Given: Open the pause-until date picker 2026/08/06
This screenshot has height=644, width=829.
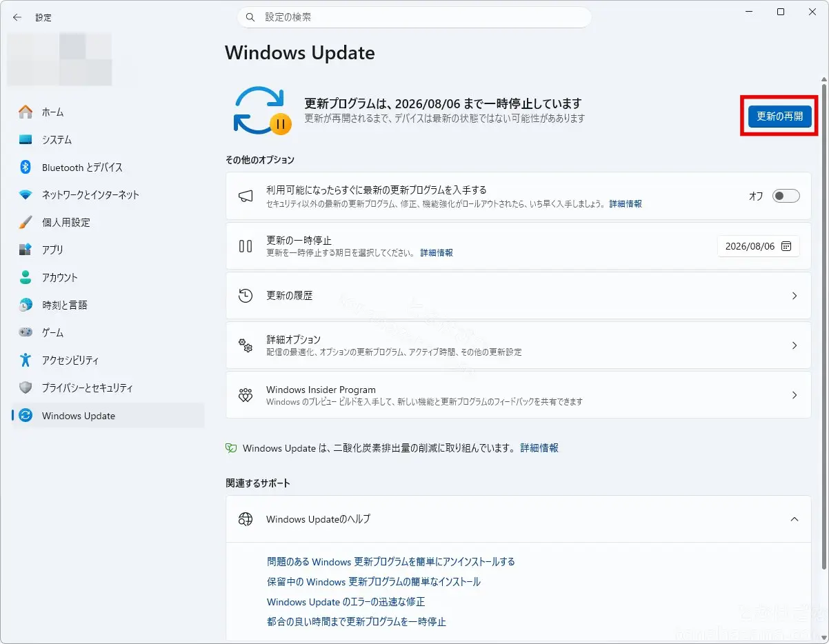Looking at the screenshot, I should [759, 246].
